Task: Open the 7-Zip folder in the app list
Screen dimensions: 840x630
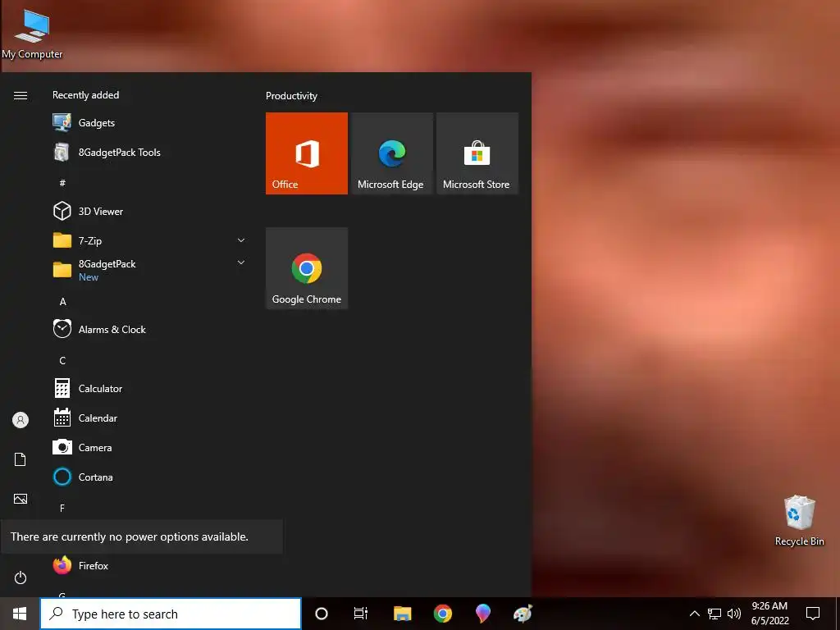Action: [x=148, y=240]
